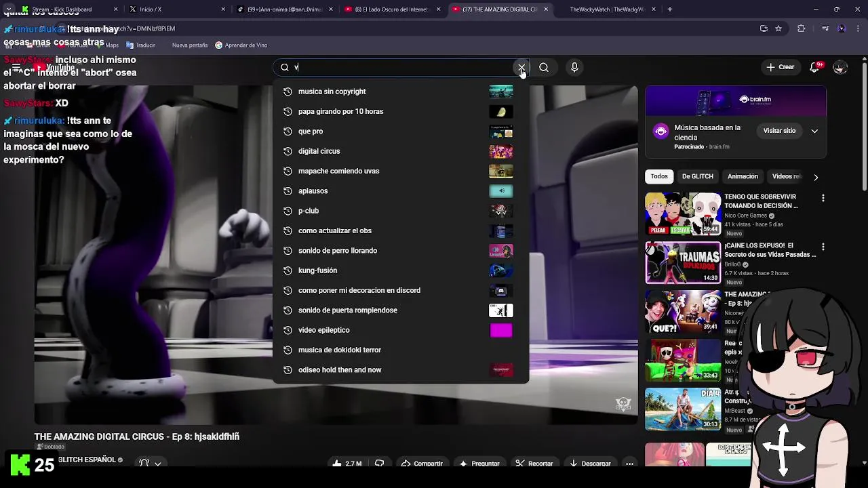
Task: Open options for 'TENGO QUE SOBREVIVIR' video
Action: [823, 198]
